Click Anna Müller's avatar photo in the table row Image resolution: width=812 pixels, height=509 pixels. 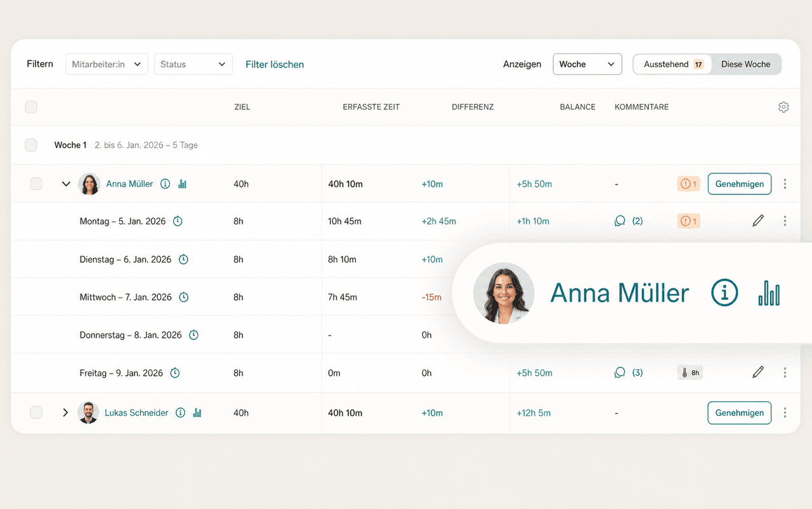coord(89,184)
